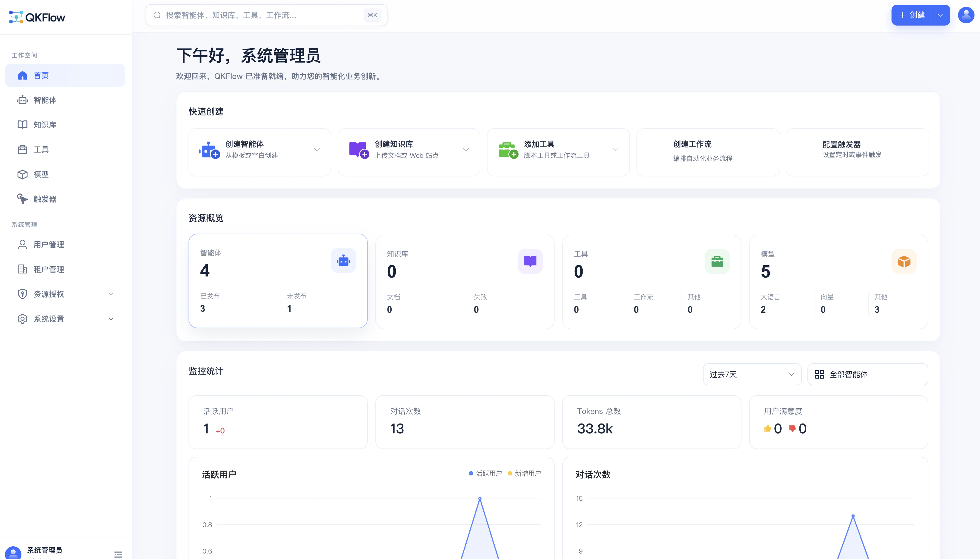The image size is (980, 559).
Task: Open 知识库 menu item
Action: click(x=65, y=125)
